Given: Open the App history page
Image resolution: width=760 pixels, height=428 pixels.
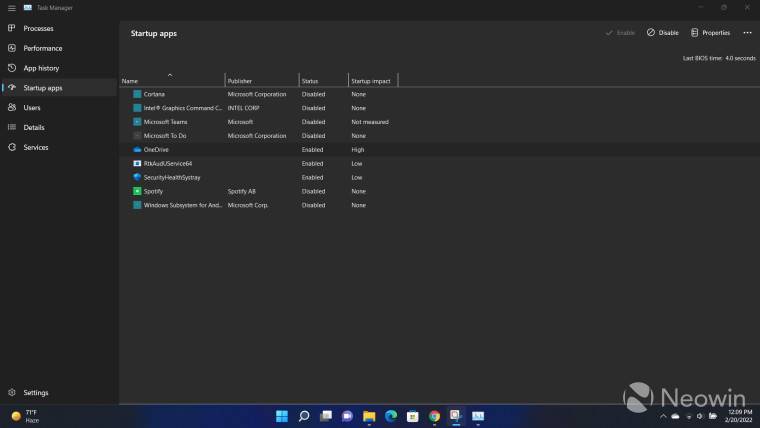Looking at the screenshot, I should (41, 68).
